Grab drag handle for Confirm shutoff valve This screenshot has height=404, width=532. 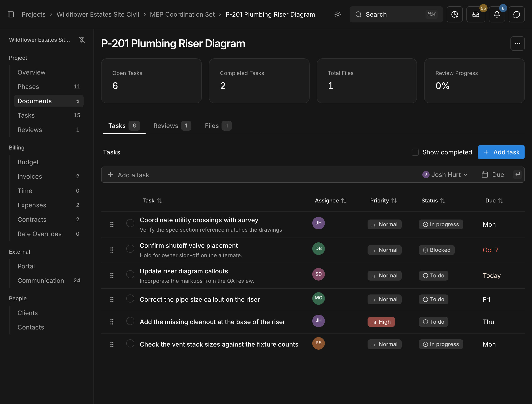112,250
